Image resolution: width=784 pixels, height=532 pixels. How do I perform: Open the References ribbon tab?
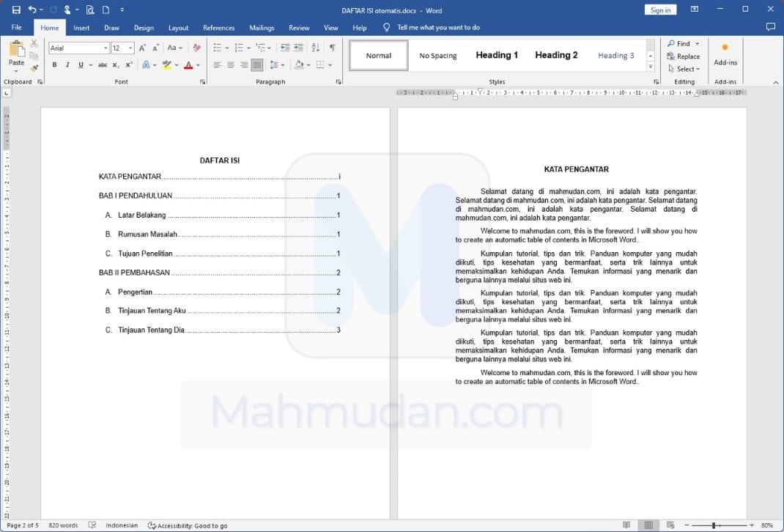218,27
